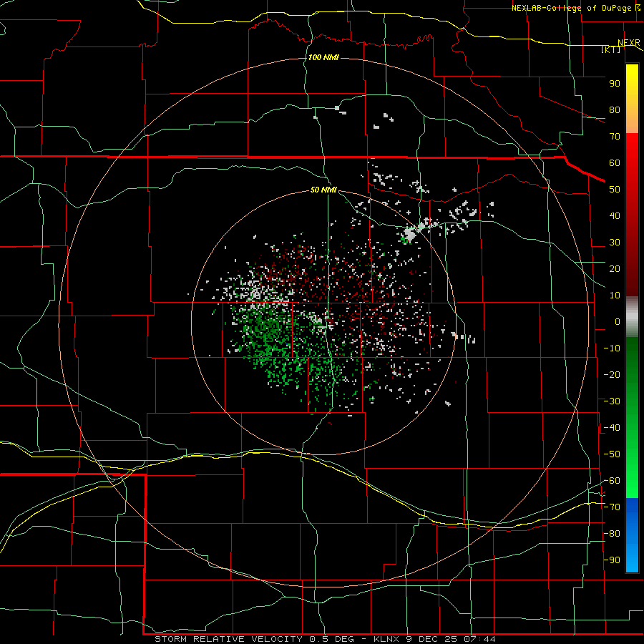Click the positive "70" scale value
This screenshot has width=644, height=644.
click(615, 137)
